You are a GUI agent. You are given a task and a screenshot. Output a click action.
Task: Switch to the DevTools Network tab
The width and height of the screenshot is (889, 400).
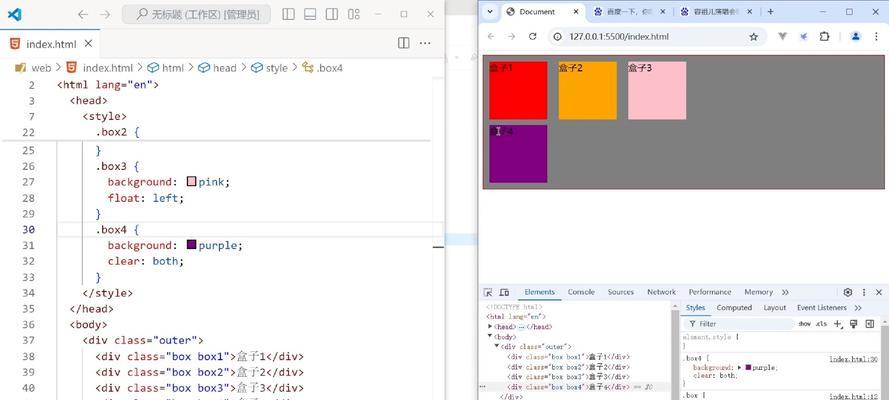pos(662,292)
